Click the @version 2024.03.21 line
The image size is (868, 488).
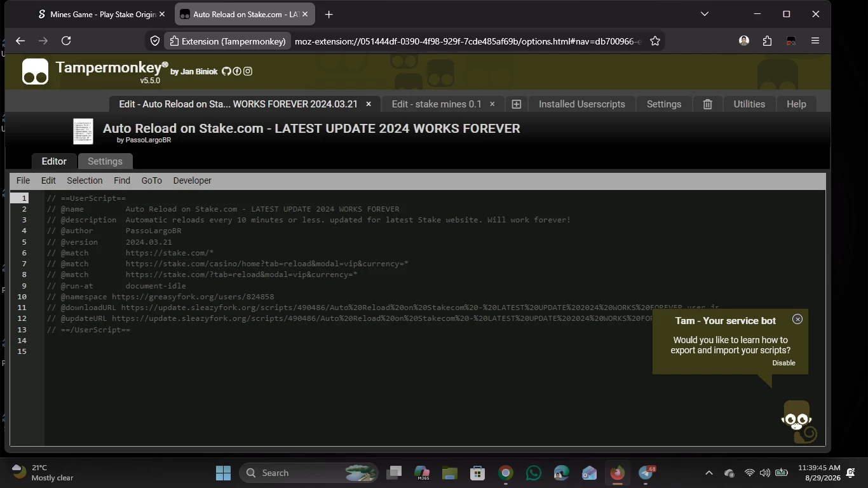click(109, 242)
